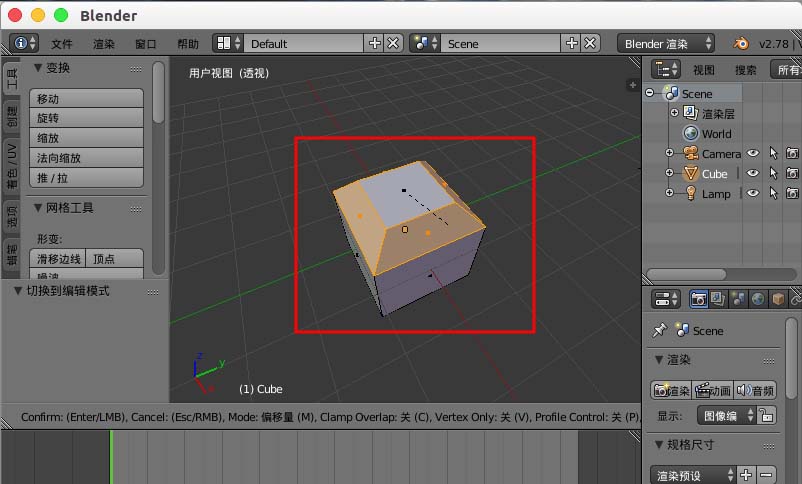
Task: Click the lock interface icon beside display dropdown
Action: [x=766, y=415]
